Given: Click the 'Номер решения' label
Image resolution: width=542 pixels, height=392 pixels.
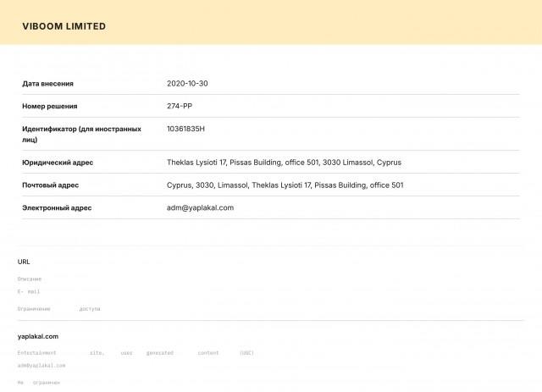Looking at the screenshot, I should point(50,106).
